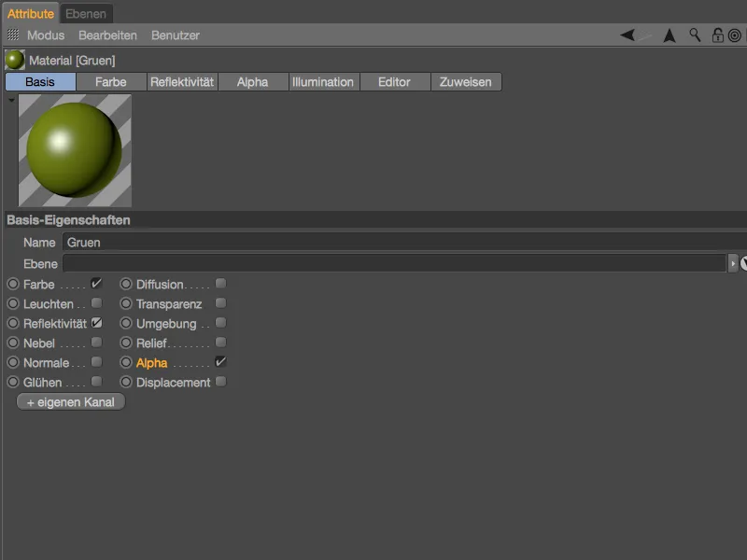Open the Bearbeiten menu
The height and width of the screenshot is (560, 747).
pos(107,35)
